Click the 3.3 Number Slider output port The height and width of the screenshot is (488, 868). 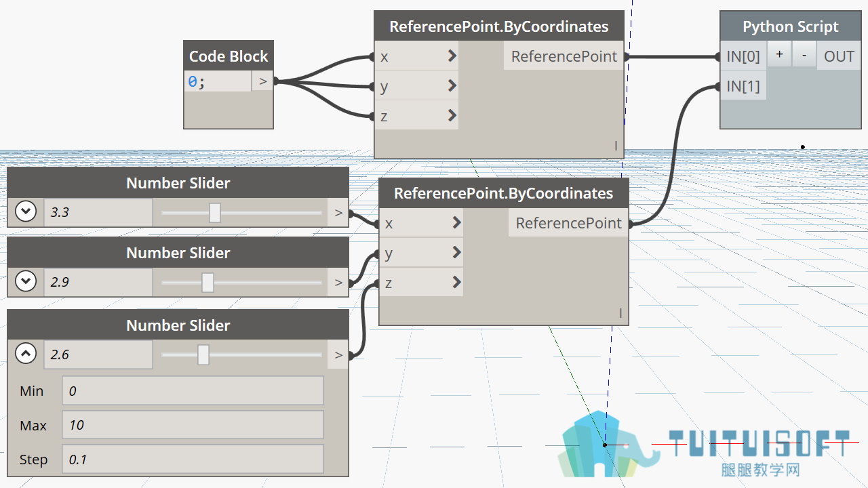point(338,213)
